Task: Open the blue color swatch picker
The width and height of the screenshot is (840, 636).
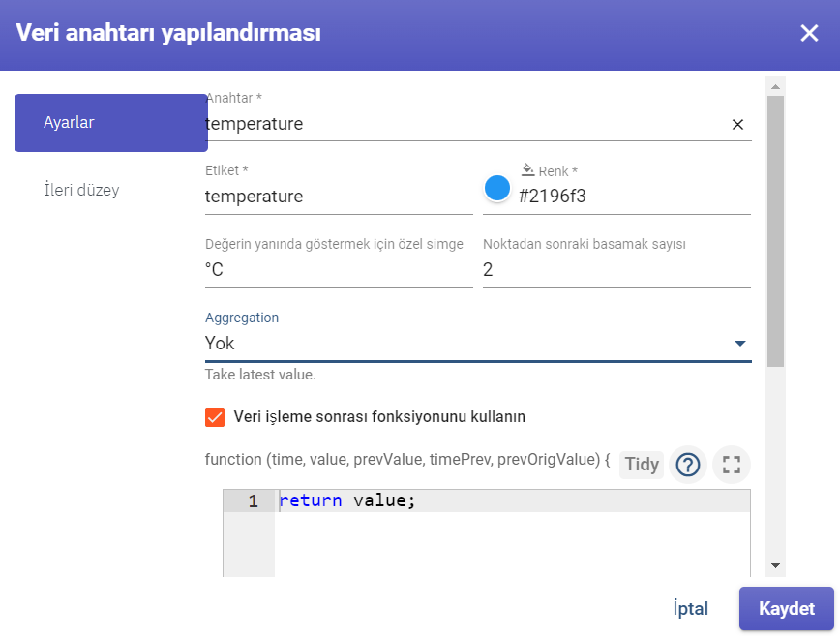Action: (x=497, y=189)
